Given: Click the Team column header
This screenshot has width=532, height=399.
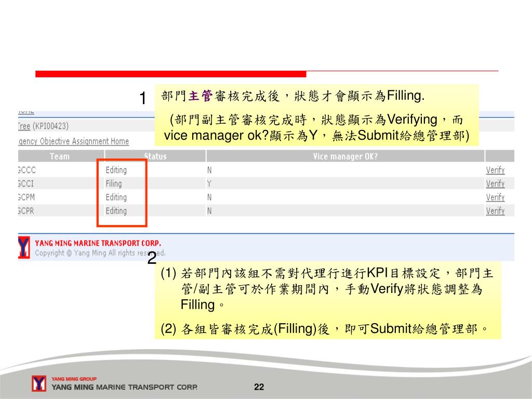Looking at the screenshot, I should 60,156.
